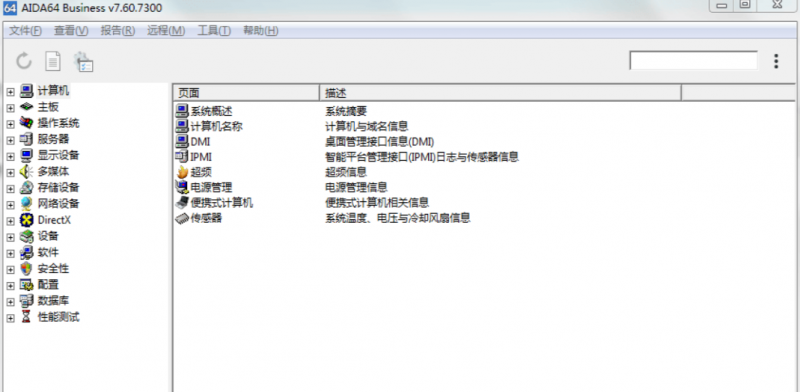Expand the 网络设备 tree node
Image resolution: width=800 pixels, height=392 pixels.
pyautogui.click(x=10, y=205)
